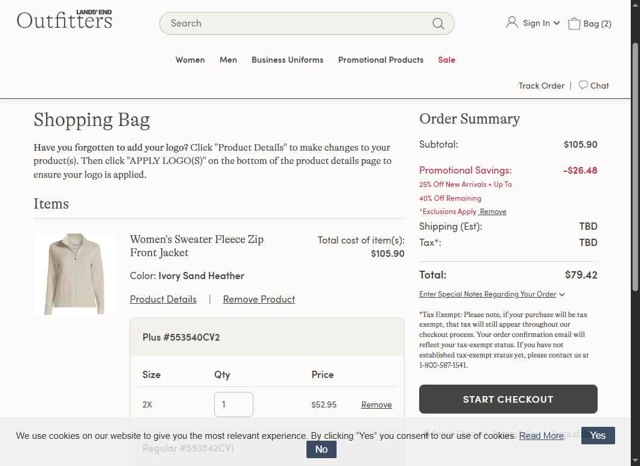640x466 pixels.
Task: Open the Business Uniforms menu
Action: pyautogui.click(x=287, y=60)
